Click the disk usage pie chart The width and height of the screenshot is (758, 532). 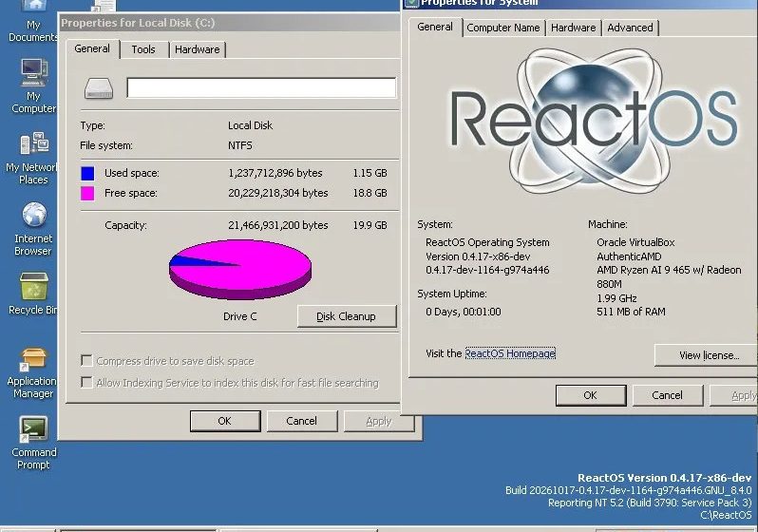coord(240,270)
